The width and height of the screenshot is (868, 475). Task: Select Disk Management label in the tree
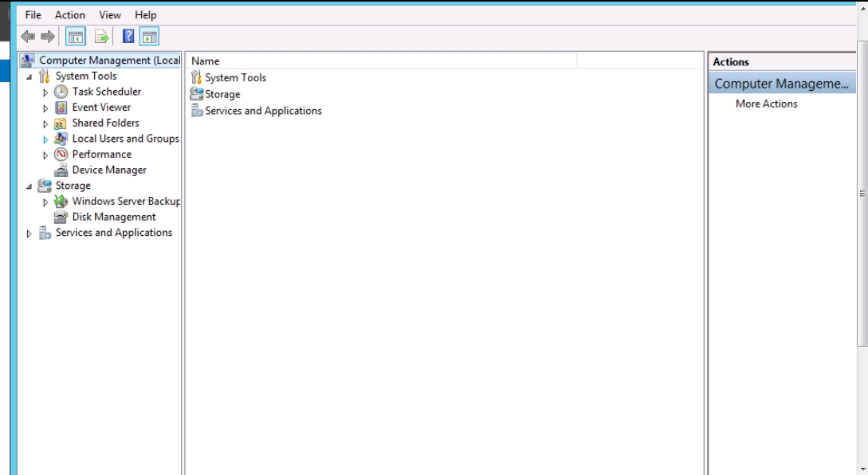coord(114,217)
